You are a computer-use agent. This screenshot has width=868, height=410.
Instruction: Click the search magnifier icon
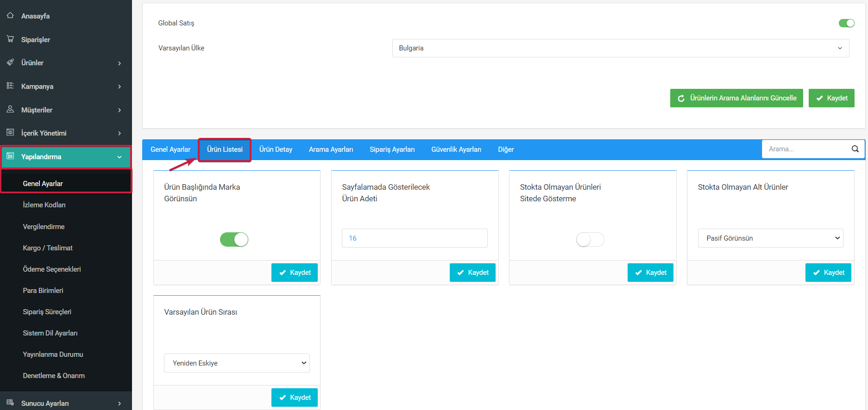[x=855, y=149]
